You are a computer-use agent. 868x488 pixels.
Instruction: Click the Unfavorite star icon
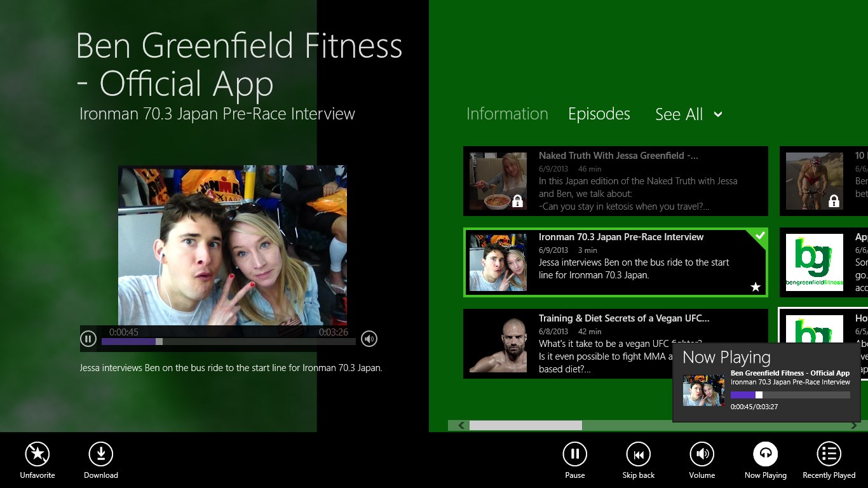[37, 454]
